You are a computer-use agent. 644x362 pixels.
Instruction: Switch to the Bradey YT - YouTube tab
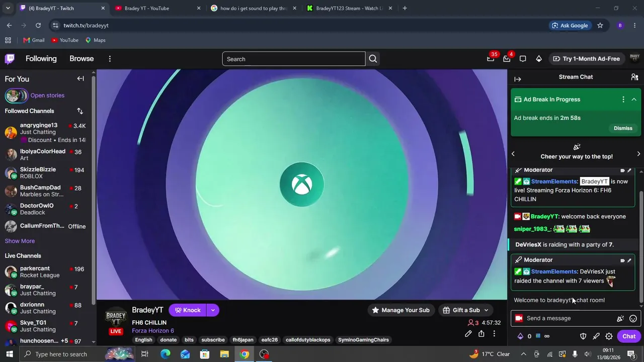coord(157,8)
